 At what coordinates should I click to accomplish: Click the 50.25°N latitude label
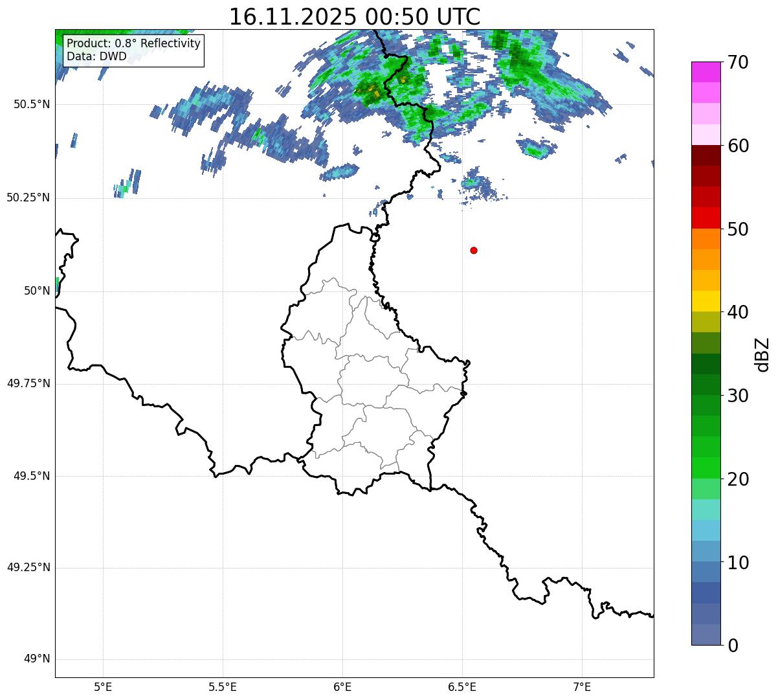pyautogui.click(x=28, y=198)
